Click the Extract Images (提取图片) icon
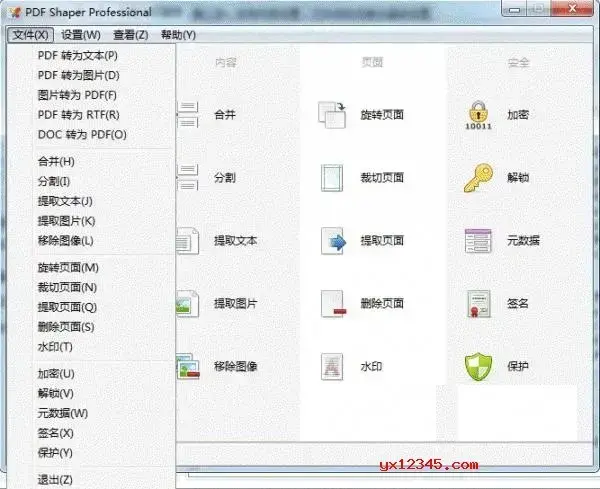The image size is (600, 489). point(188,303)
